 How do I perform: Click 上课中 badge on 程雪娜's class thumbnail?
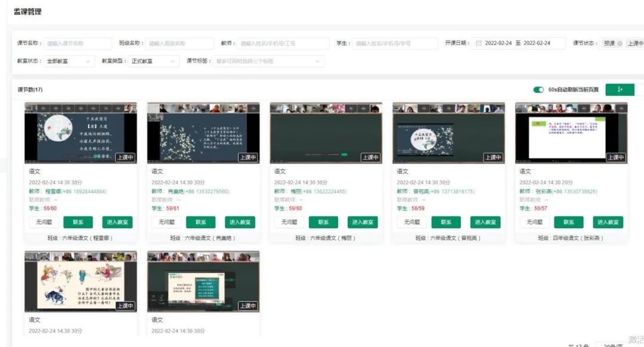point(125,157)
